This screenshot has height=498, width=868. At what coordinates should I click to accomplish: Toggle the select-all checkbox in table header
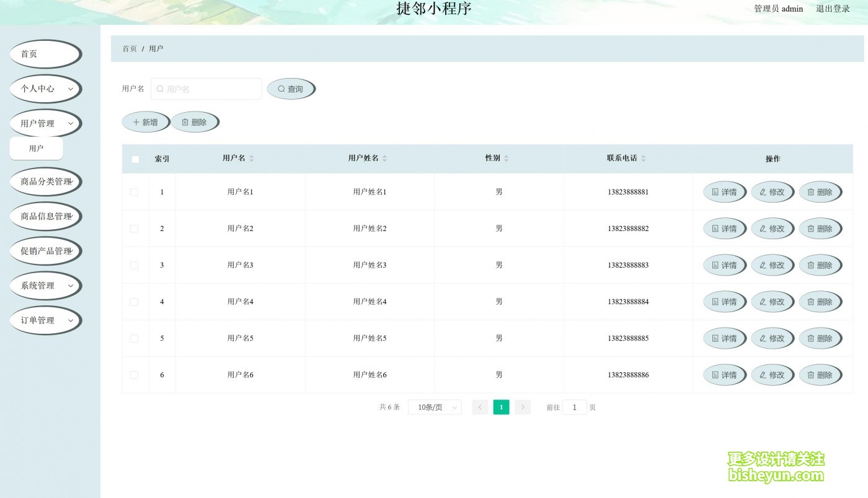[x=135, y=159]
